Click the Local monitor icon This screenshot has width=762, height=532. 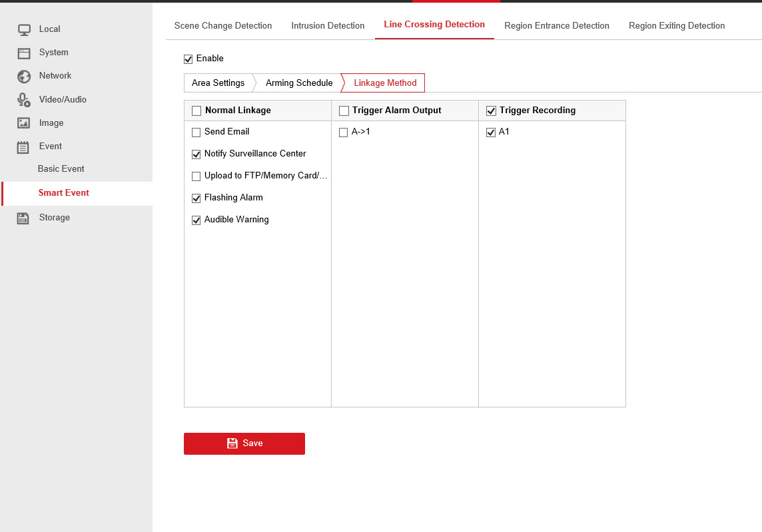[x=24, y=29]
